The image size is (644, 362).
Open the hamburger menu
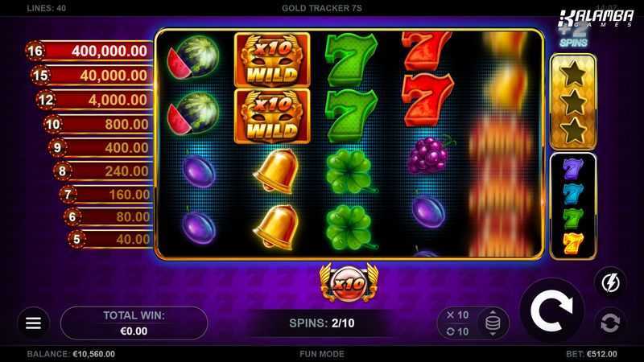coord(33,323)
